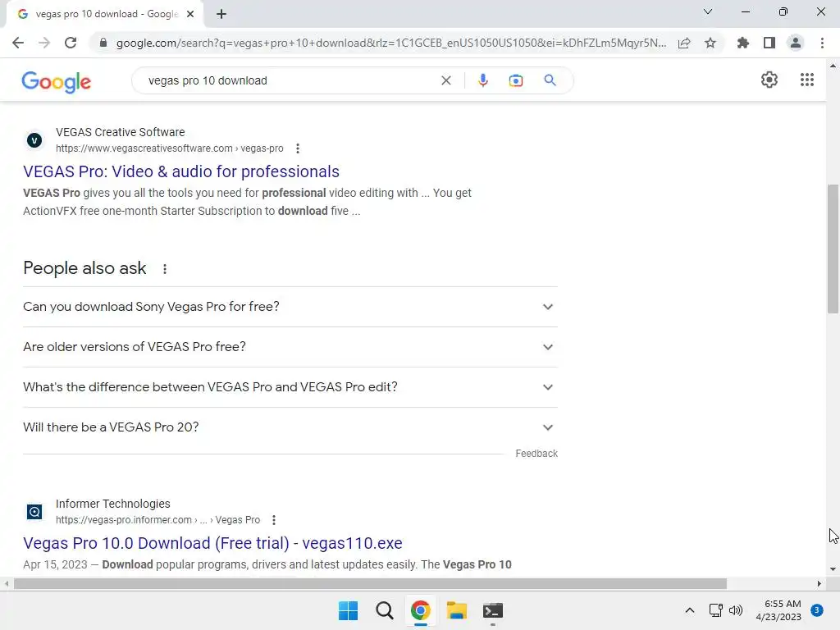
Task: Go back to the previous page
Action: pos(18,43)
